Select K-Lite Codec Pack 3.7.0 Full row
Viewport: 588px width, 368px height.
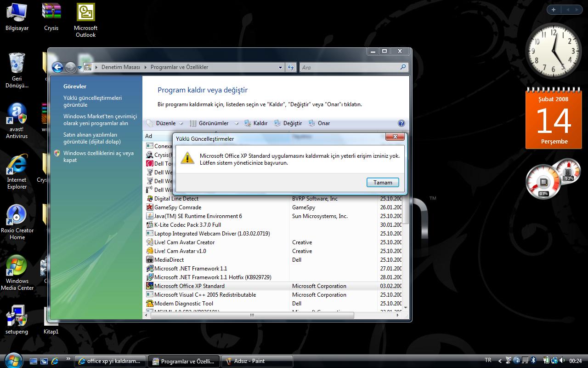coord(274,225)
